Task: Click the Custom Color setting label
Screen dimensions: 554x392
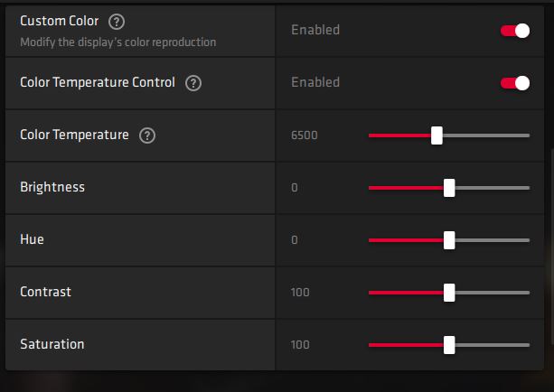Action: (x=59, y=21)
